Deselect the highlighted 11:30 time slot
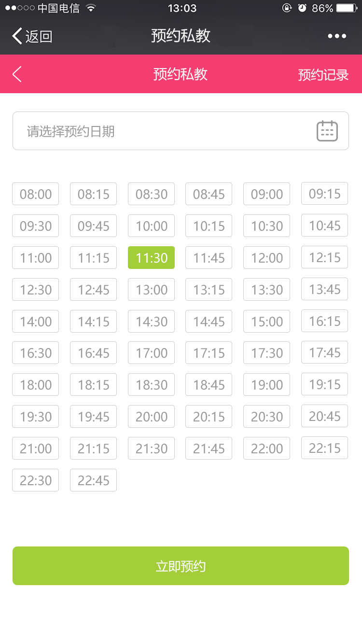This screenshot has height=644, width=362. click(x=151, y=257)
